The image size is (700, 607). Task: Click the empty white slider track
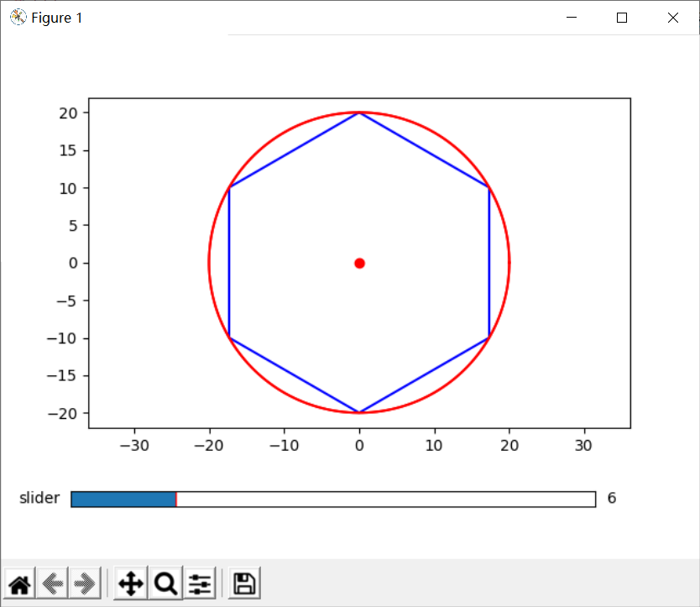[x=386, y=500]
